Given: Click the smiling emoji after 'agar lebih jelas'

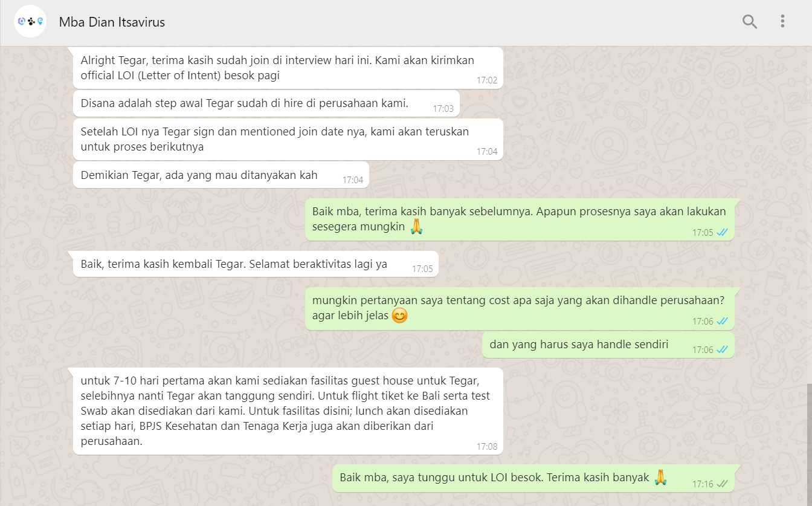Looking at the screenshot, I should pos(399,315).
